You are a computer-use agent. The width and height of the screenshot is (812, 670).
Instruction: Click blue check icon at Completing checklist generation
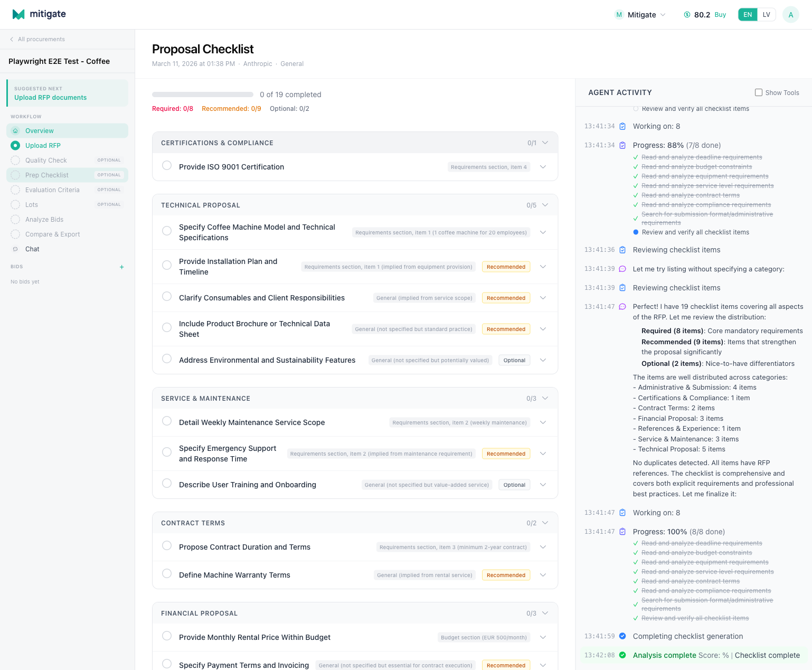622,636
